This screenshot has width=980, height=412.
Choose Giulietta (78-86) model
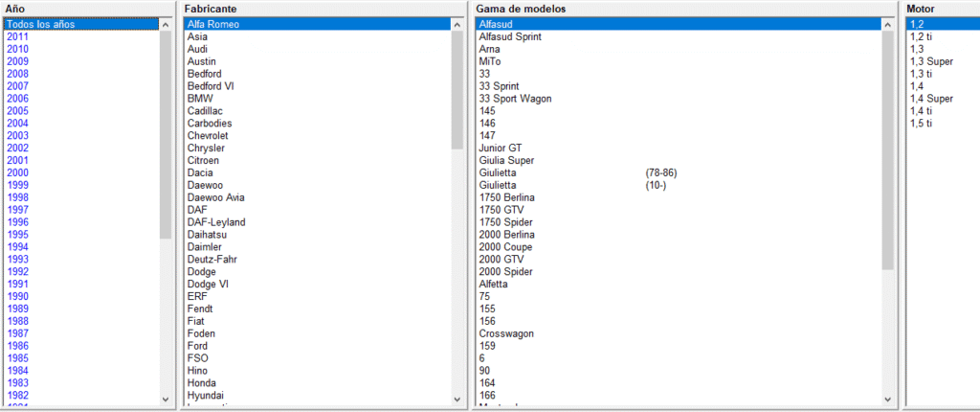498,172
